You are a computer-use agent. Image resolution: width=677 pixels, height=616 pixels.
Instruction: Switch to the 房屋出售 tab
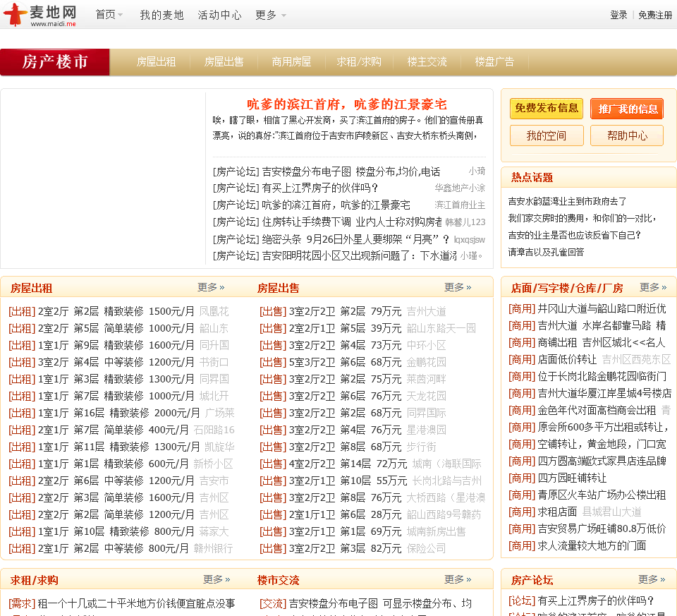click(x=224, y=62)
